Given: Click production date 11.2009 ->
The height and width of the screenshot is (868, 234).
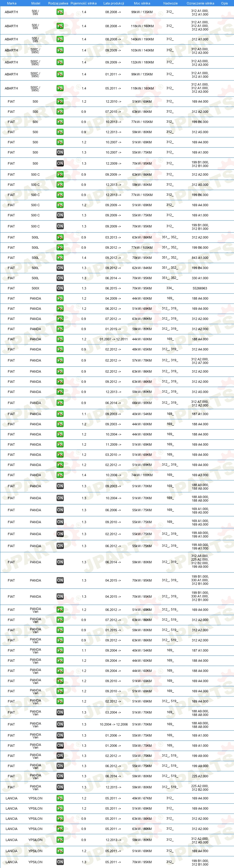Looking at the screenshot, I should tap(113, 445).
